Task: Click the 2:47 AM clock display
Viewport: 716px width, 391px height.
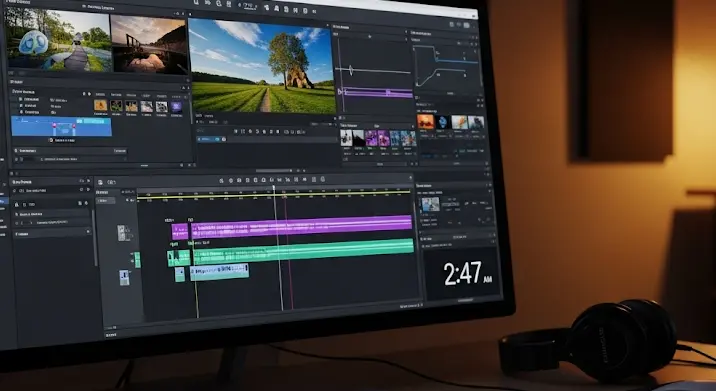Action: [467, 274]
